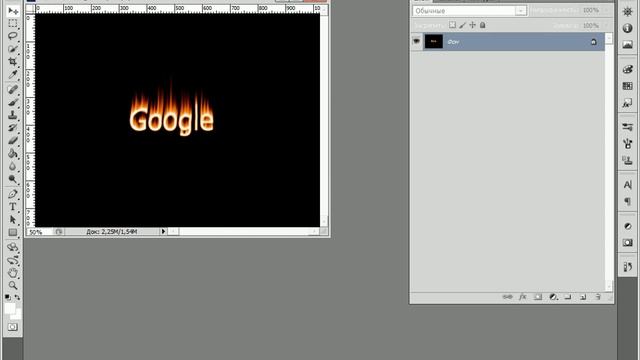This screenshot has width=640, height=360.
Task: Open the blend mode dropdown 'Обычные'
Action: tap(469, 11)
